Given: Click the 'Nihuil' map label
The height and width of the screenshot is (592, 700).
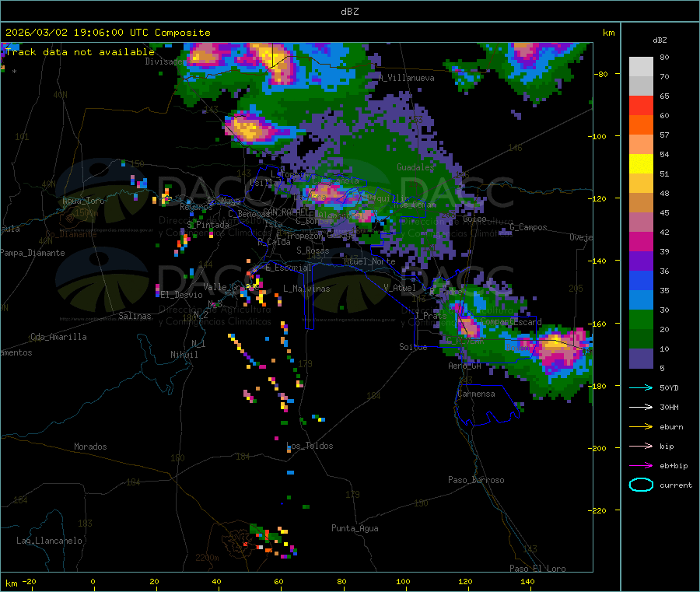Looking at the screenshot, I should 184,355.
